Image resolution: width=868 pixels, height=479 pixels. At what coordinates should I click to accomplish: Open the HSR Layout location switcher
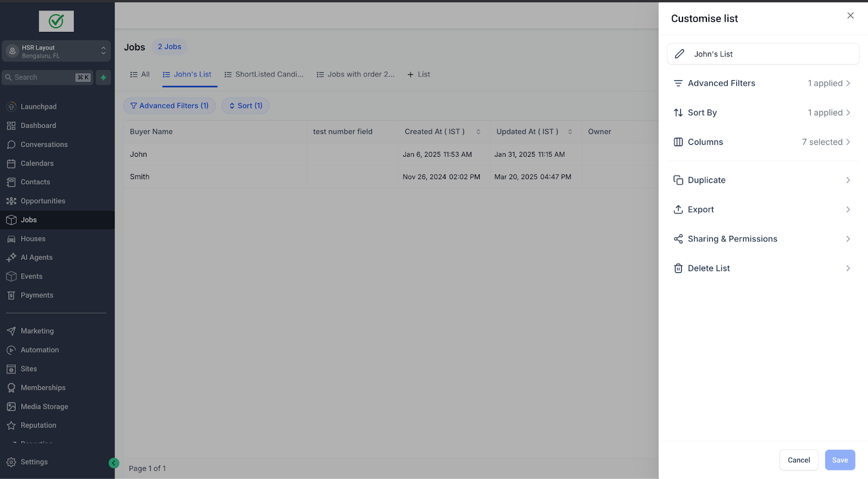tap(56, 52)
